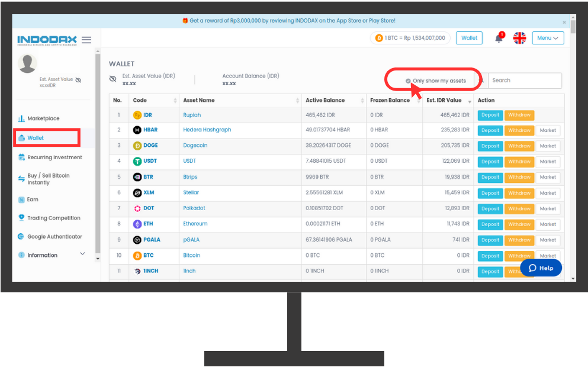Click the BTC coin icon in table
Image resolution: width=588 pixels, height=367 pixels.
137,256
